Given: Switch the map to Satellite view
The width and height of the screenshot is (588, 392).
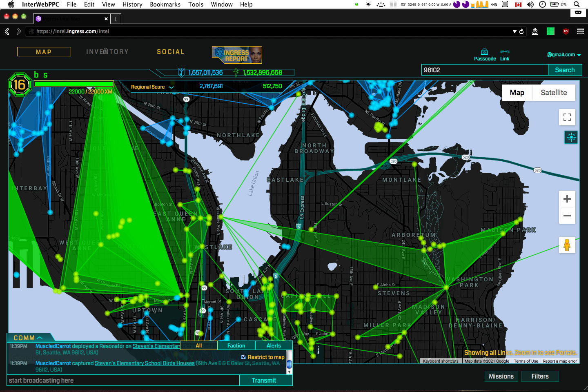Looking at the screenshot, I should click(x=554, y=93).
